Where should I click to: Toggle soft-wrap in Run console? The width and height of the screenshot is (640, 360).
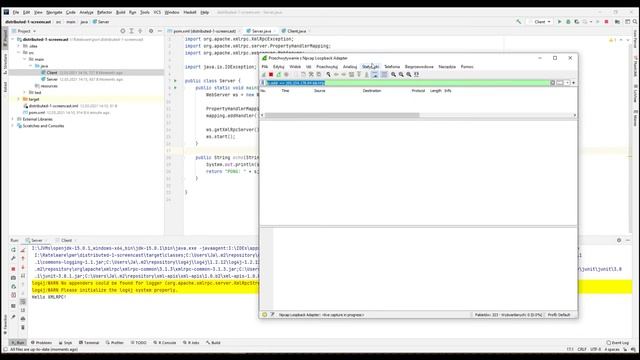[x=23, y=302]
